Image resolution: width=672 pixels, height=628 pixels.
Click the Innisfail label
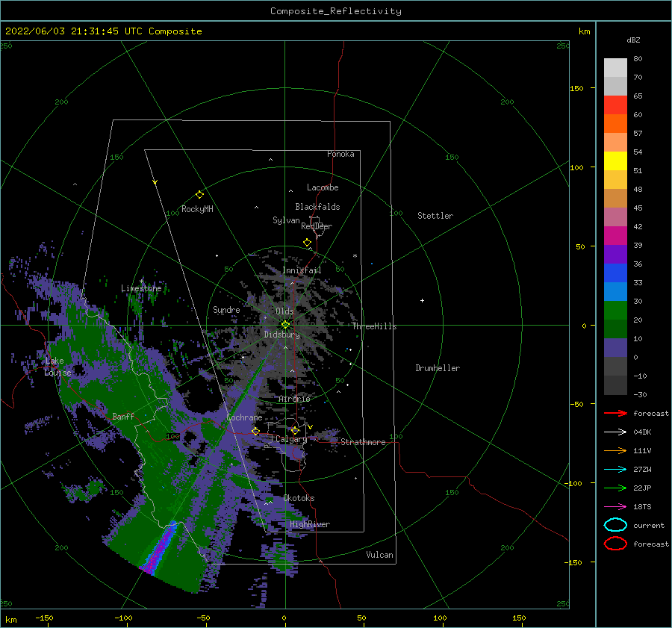(302, 270)
